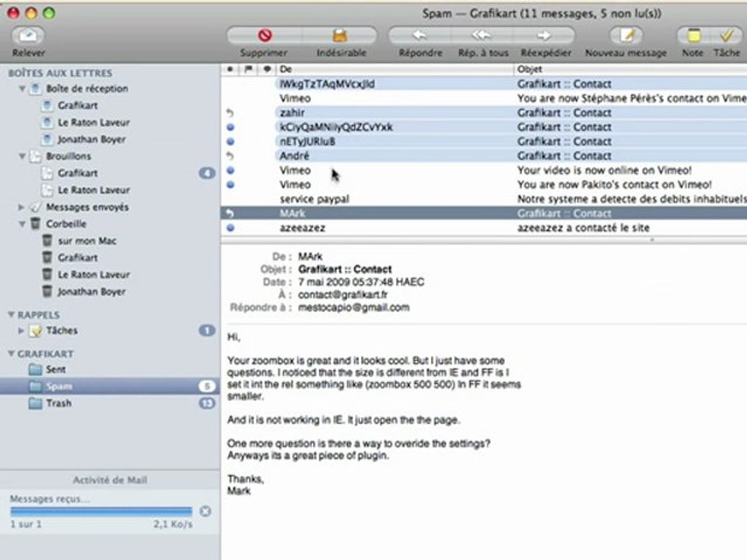Create a new Note

click(693, 35)
